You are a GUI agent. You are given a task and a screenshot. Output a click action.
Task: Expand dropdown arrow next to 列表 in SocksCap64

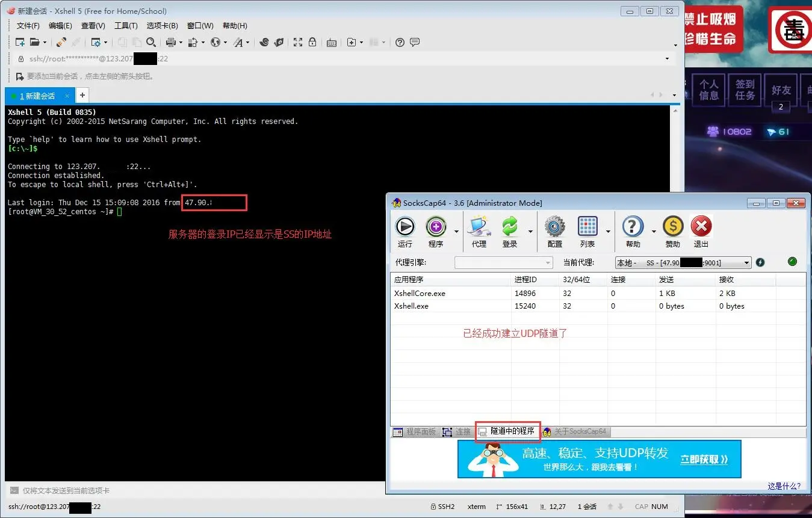click(608, 232)
